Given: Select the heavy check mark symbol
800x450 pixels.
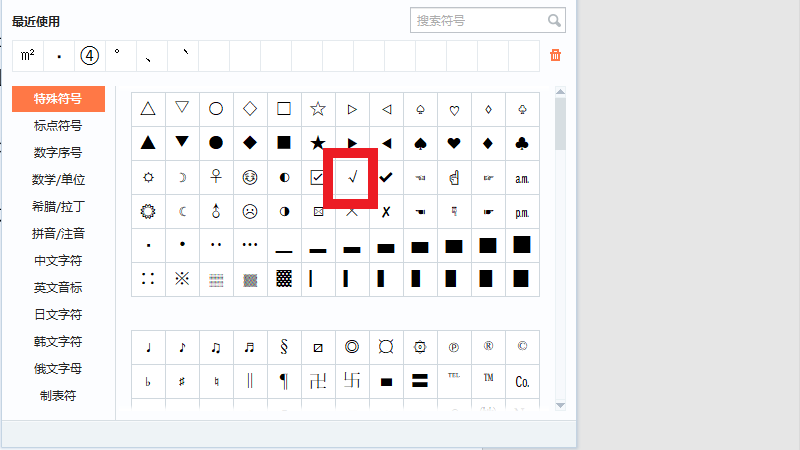Looking at the screenshot, I should (x=386, y=177).
